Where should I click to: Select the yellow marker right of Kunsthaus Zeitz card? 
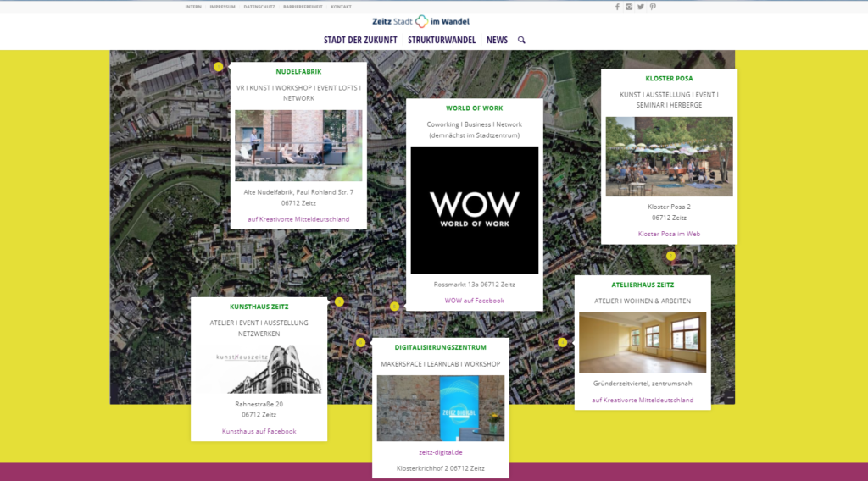pyautogui.click(x=339, y=301)
